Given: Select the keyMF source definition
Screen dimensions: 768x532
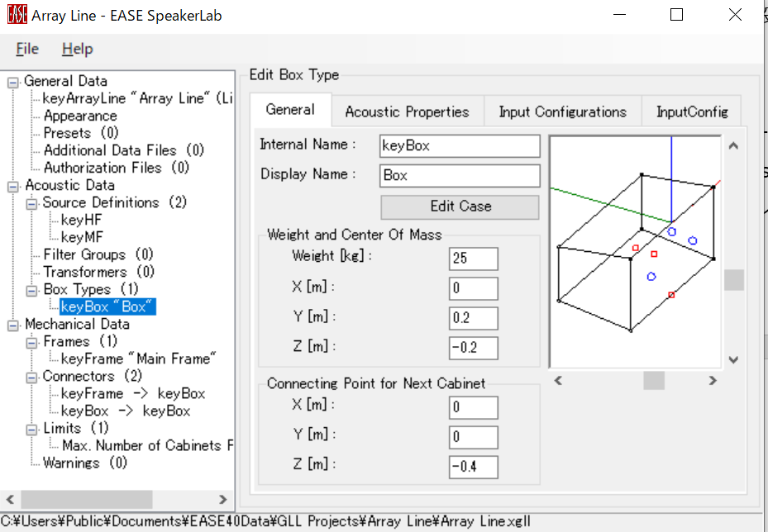Looking at the screenshot, I should 82,237.
